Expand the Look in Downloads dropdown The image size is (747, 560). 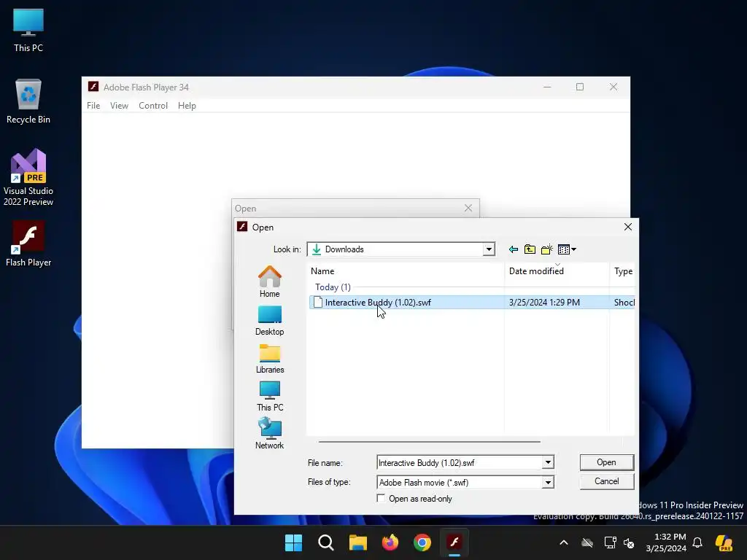[x=488, y=249]
